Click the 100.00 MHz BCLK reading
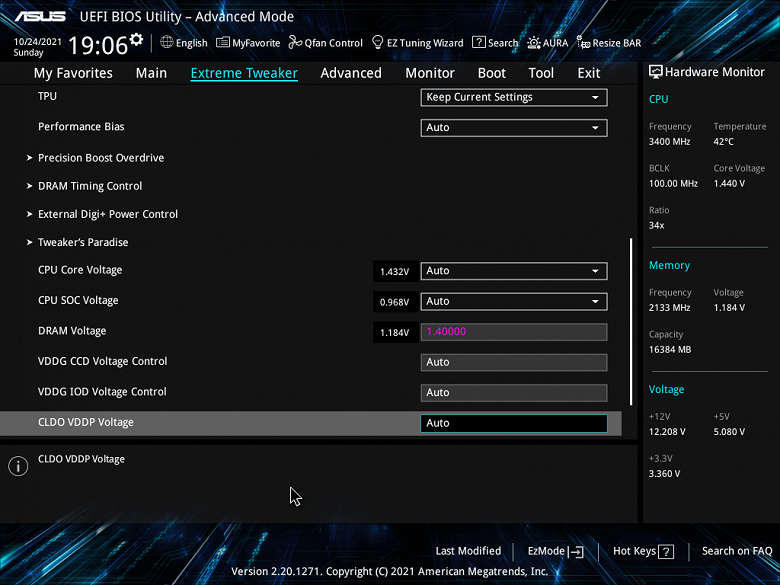 click(x=674, y=184)
